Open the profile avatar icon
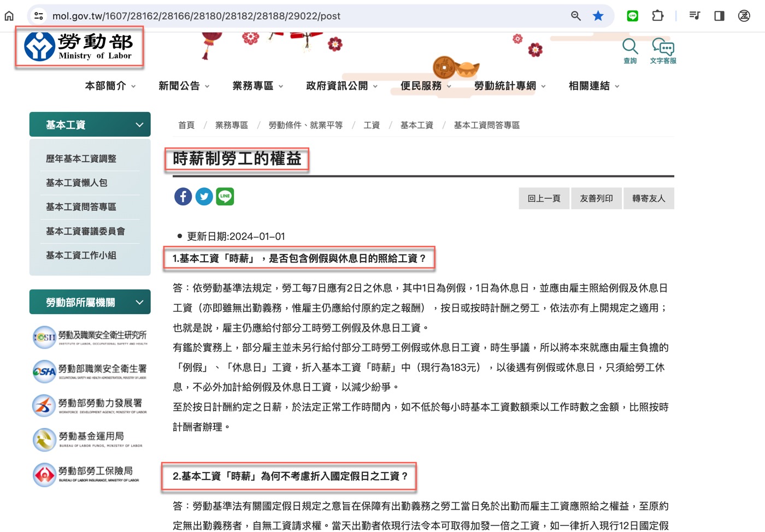 [744, 16]
